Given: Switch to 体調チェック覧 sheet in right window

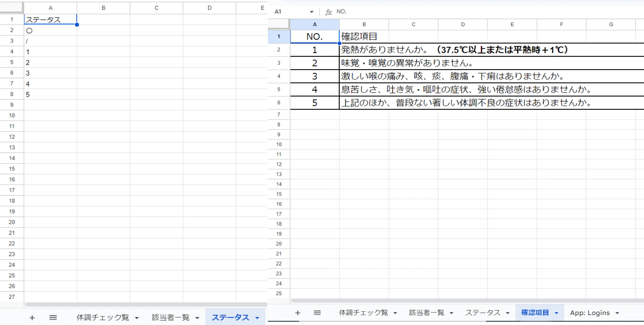Looking at the screenshot, I should [363, 313].
